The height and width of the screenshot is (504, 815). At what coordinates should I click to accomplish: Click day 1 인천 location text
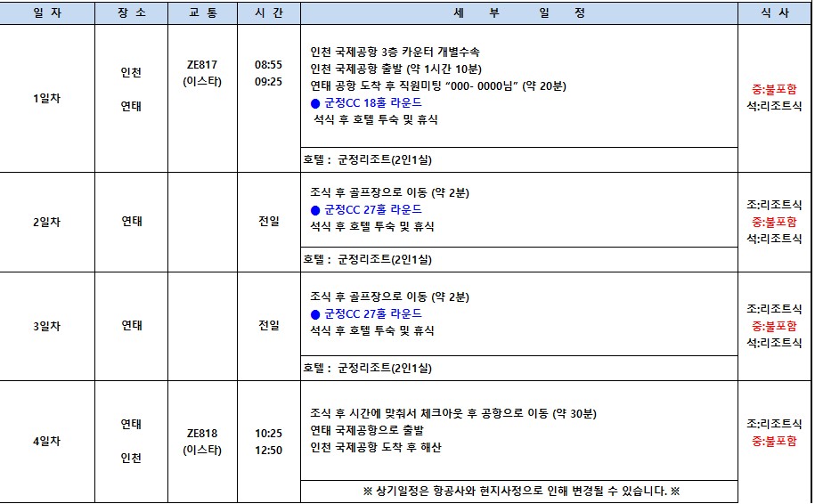click(131, 73)
